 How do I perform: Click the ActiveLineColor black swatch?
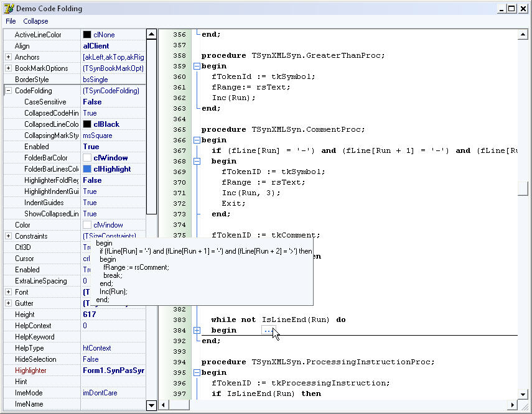tap(87, 35)
